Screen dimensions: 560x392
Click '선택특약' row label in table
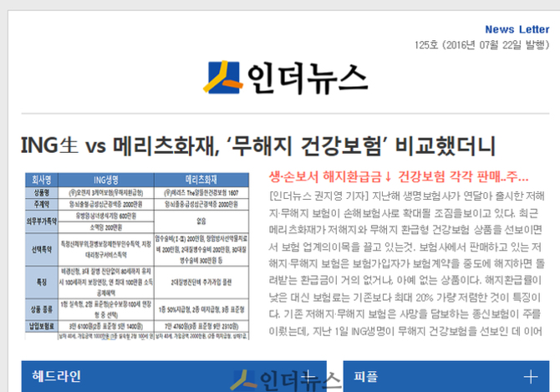42,249
